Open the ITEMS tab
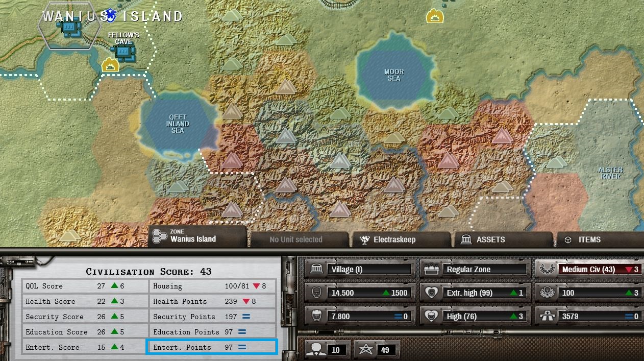The image size is (644, 361). pyautogui.click(x=600, y=239)
